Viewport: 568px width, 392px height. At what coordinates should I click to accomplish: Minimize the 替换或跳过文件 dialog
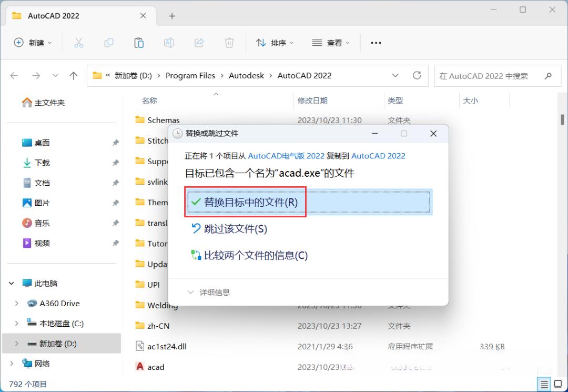(375, 133)
